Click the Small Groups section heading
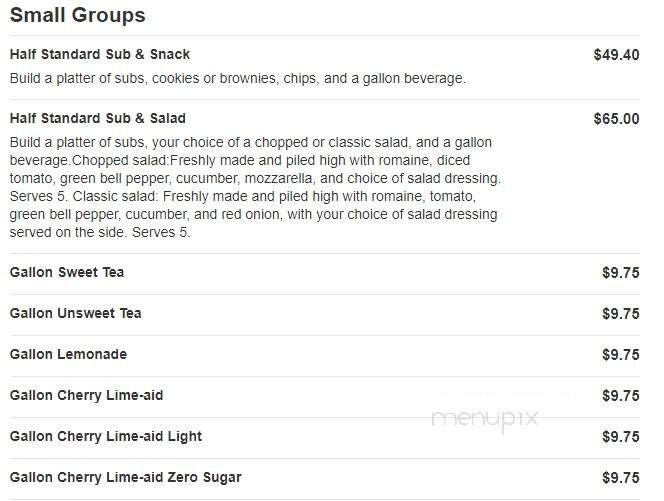664x501 pixels. click(77, 16)
